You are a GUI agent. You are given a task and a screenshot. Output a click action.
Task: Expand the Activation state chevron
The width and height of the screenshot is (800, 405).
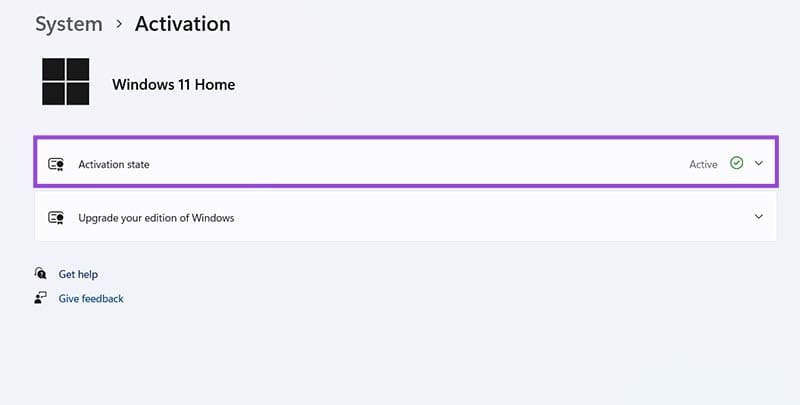[759, 163]
